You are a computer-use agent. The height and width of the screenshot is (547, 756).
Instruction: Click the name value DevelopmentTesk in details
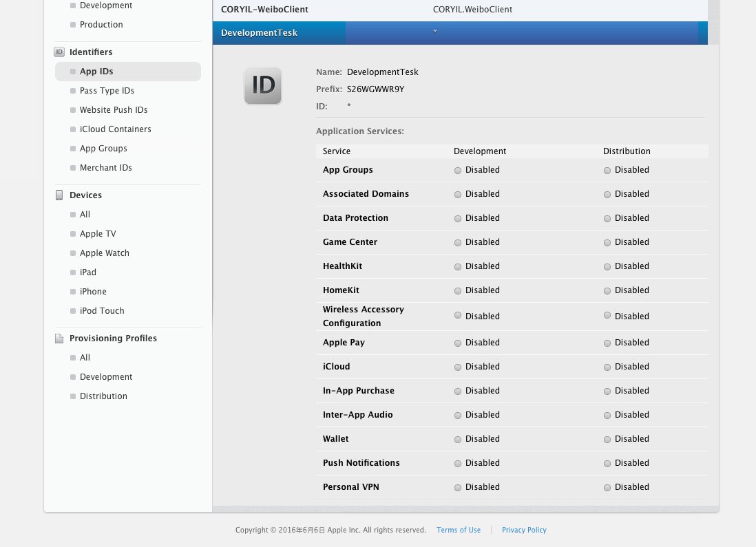tap(382, 72)
